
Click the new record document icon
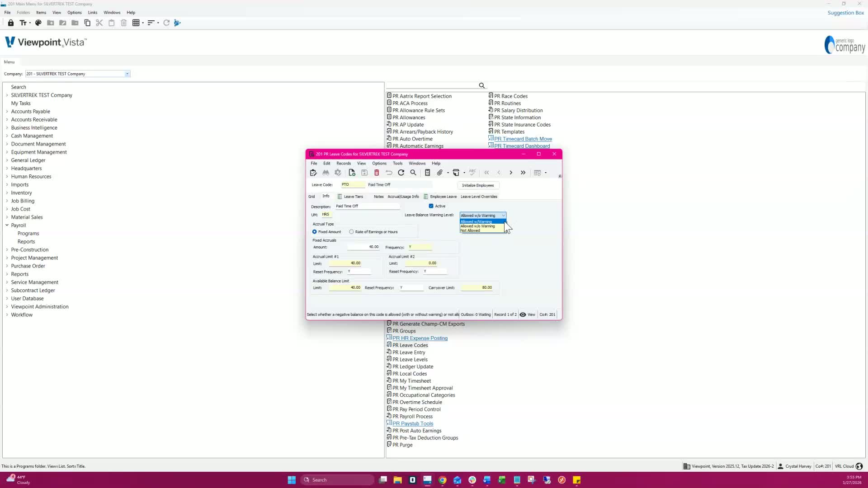(x=352, y=173)
